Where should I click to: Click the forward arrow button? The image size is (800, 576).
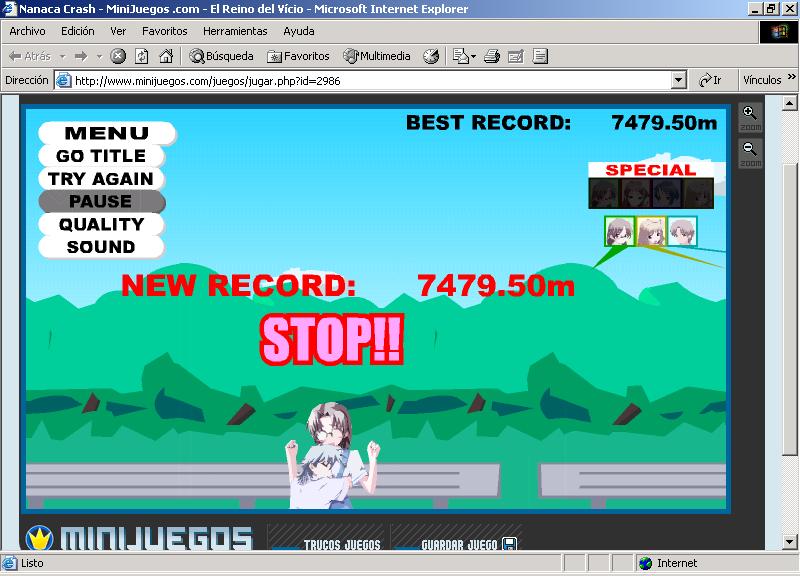coord(81,56)
